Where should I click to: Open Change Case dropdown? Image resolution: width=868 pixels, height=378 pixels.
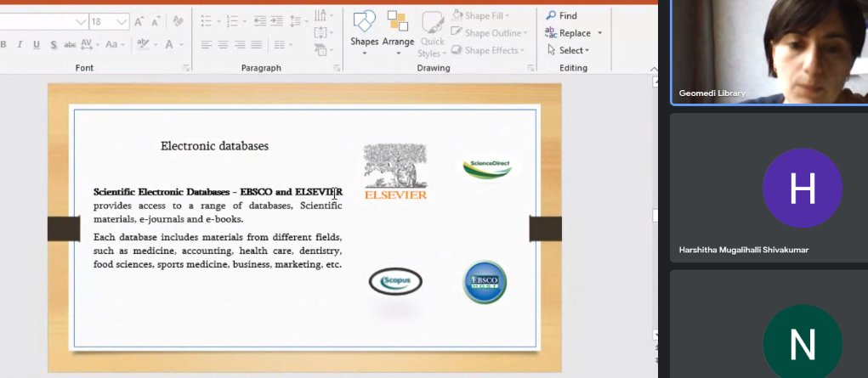click(115, 44)
